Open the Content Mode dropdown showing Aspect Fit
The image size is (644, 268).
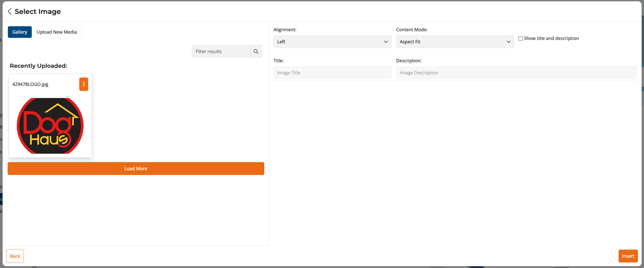tap(455, 42)
